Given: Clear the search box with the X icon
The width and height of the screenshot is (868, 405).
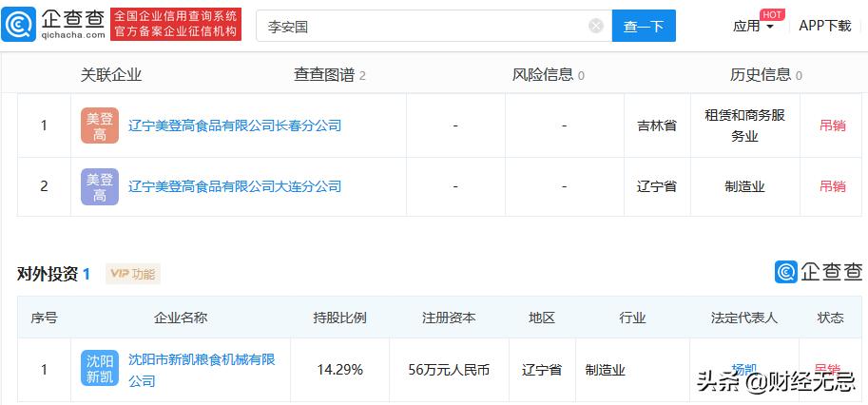Looking at the screenshot, I should 596,26.
